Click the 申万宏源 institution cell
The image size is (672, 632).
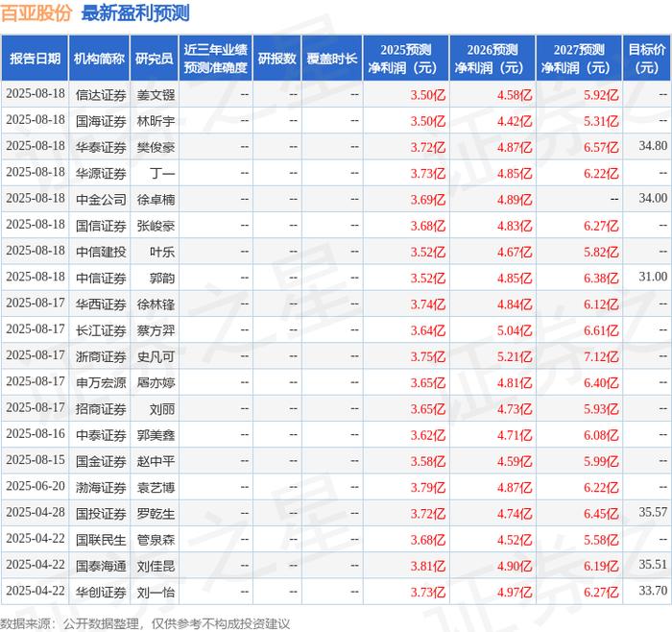101,382
